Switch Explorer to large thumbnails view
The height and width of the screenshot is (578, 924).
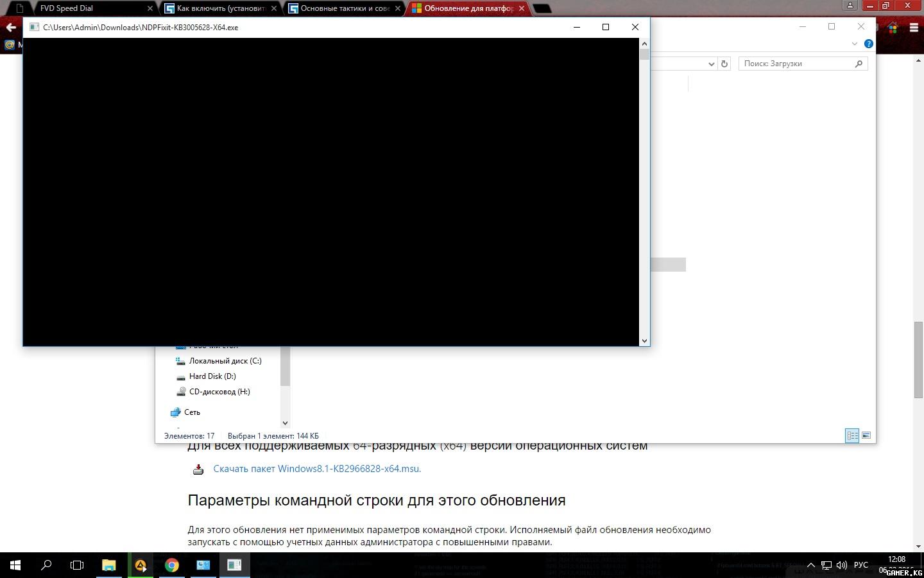click(x=866, y=435)
